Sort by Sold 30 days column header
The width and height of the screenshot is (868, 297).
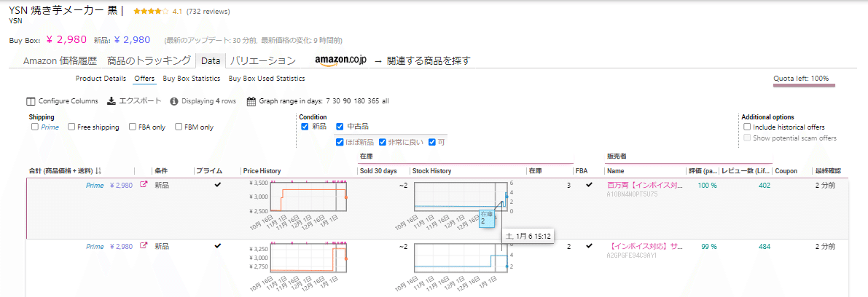pyautogui.click(x=378, y=171)
